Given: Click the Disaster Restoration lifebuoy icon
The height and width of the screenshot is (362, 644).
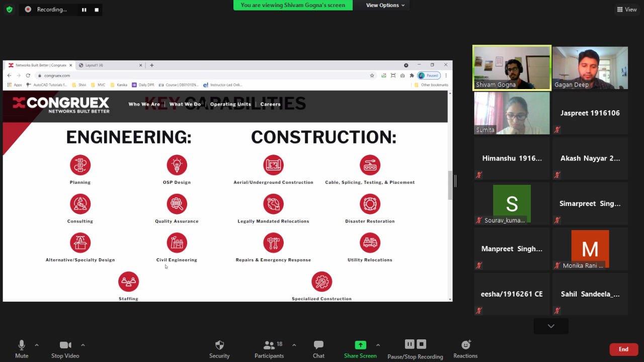Looking at the screenshot, I should pyautogui.click(x=370, y=204).
